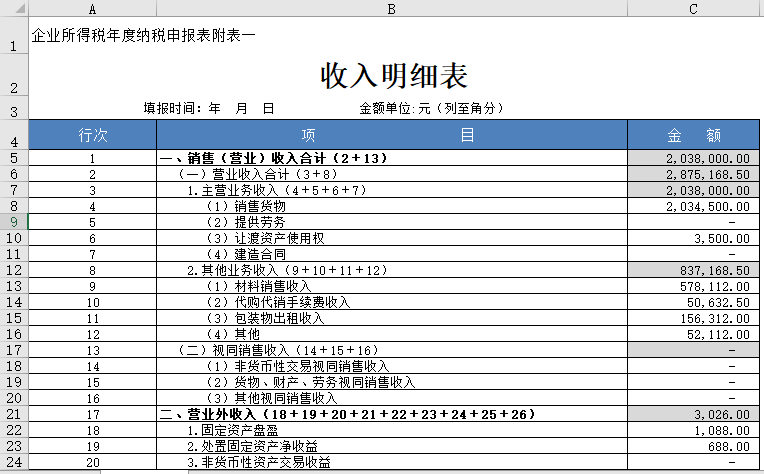Click the select-all corner of the grid
This screenshot has width=764, height=474.
point(14,8)
